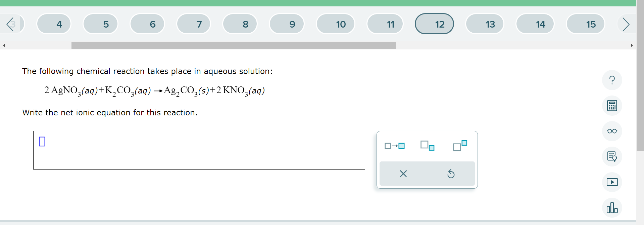Select question 15
The image size is (644, 225).
point(591,24)
